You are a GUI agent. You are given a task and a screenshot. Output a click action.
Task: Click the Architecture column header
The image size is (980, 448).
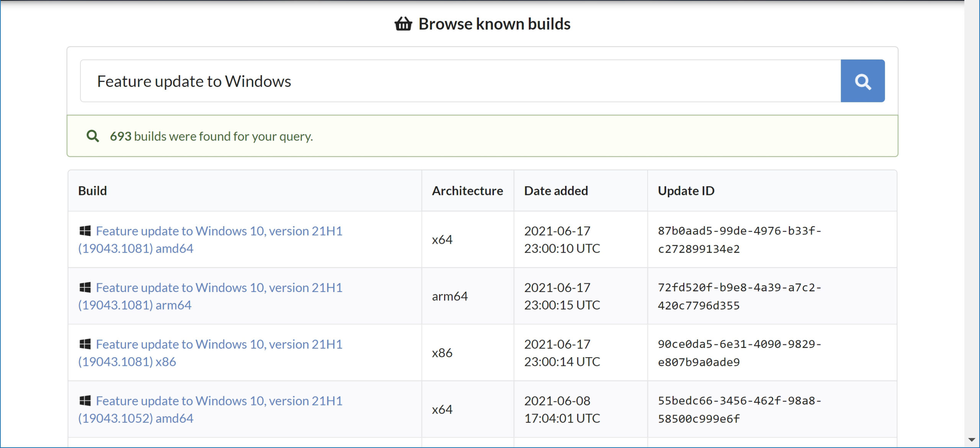[x=467, y=190]
